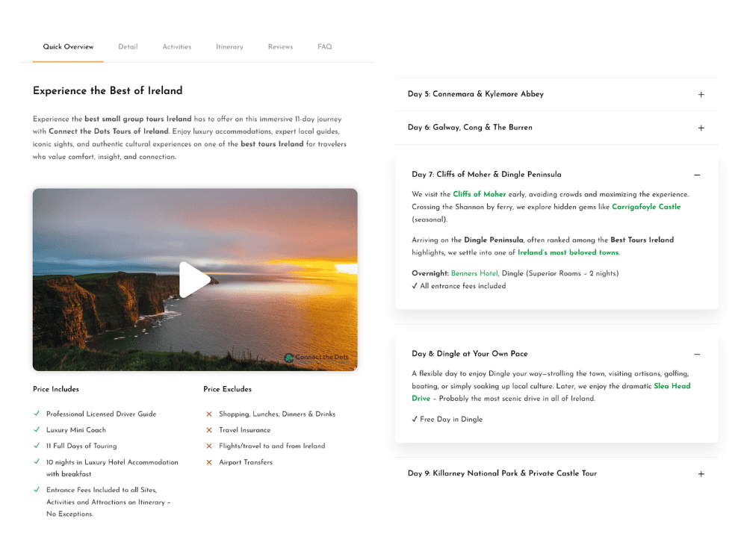Expand Day 5 Connemara plus icon
The height and width of the screenshot is (560, 747).
coord(701,94)
